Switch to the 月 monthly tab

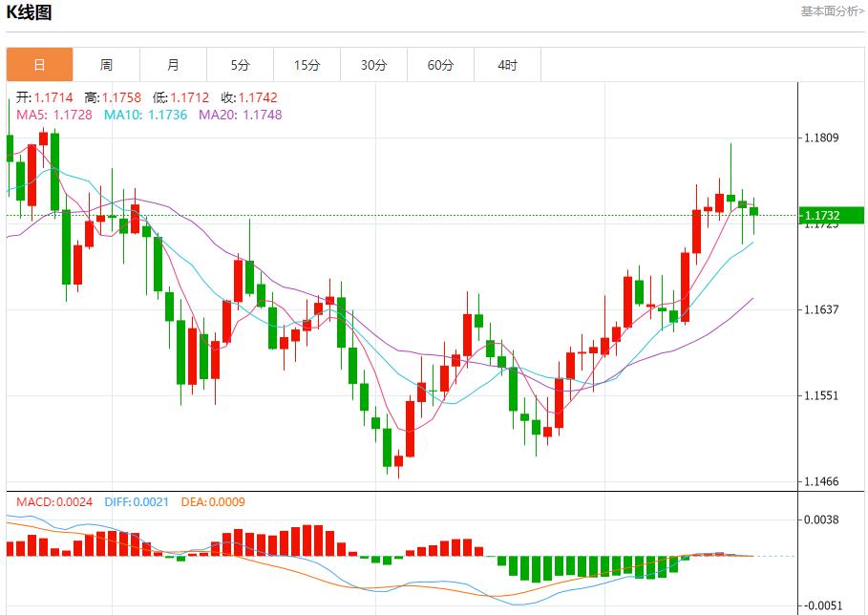173,65
